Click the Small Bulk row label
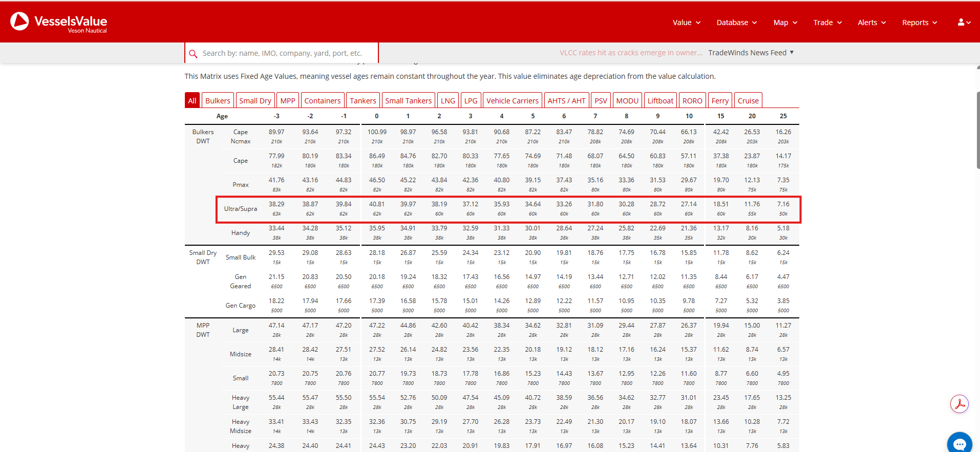Screen dimensions: 980x452 point(241,257)
